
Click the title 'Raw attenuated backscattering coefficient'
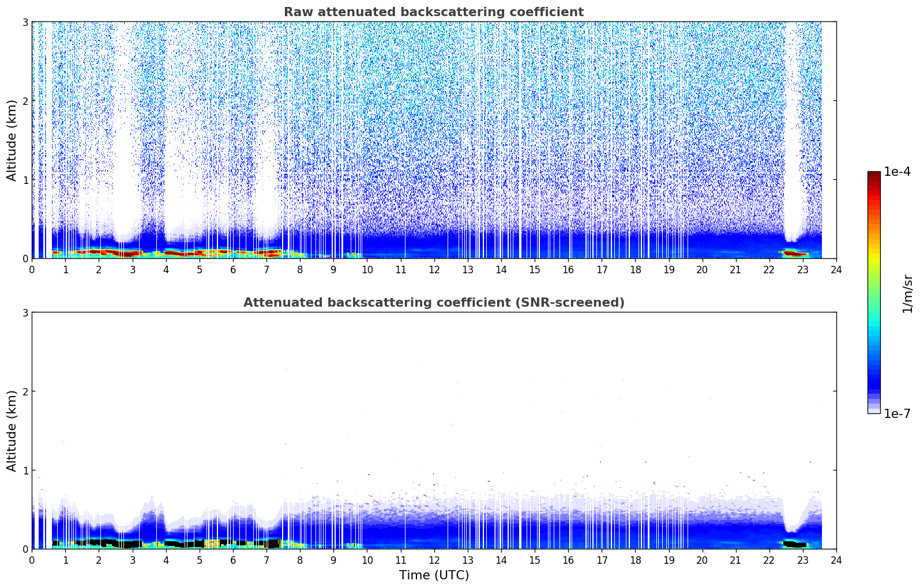[x=433, y=12]
